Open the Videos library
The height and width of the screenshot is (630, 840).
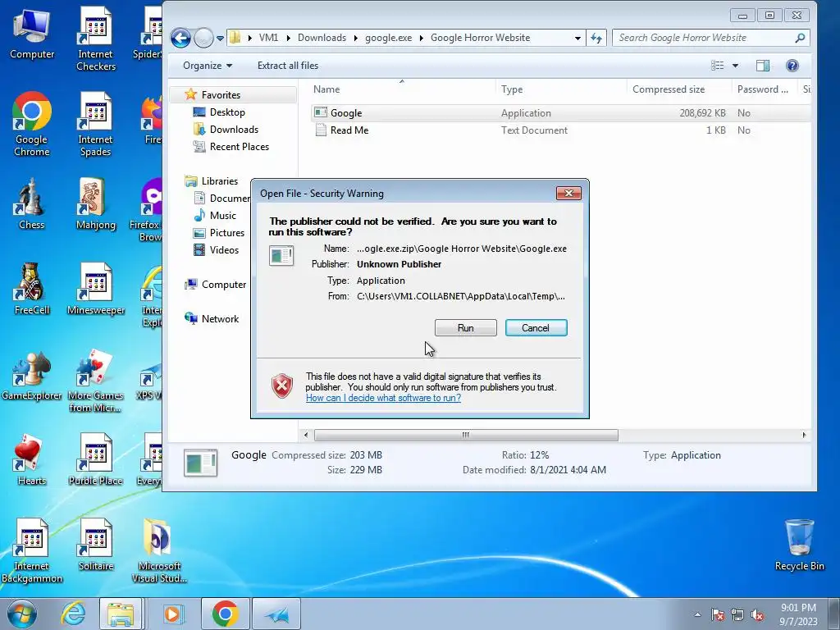click(x=224, y=249)
